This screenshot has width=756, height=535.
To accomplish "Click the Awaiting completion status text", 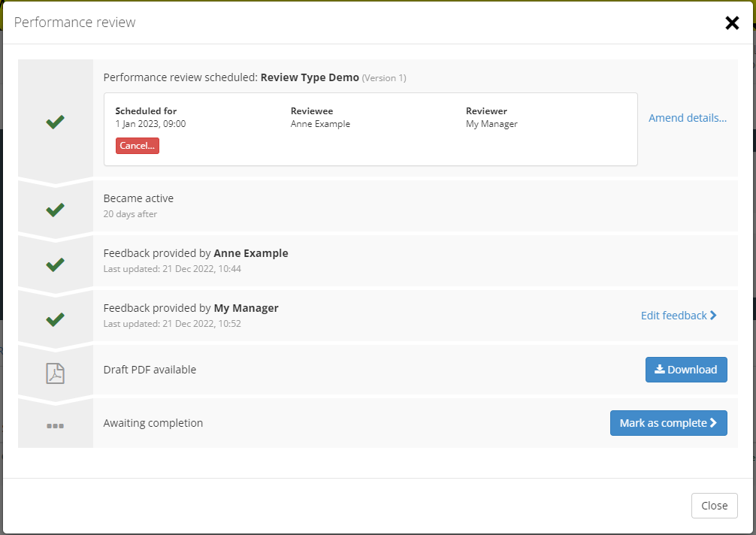I will (153, 423).
